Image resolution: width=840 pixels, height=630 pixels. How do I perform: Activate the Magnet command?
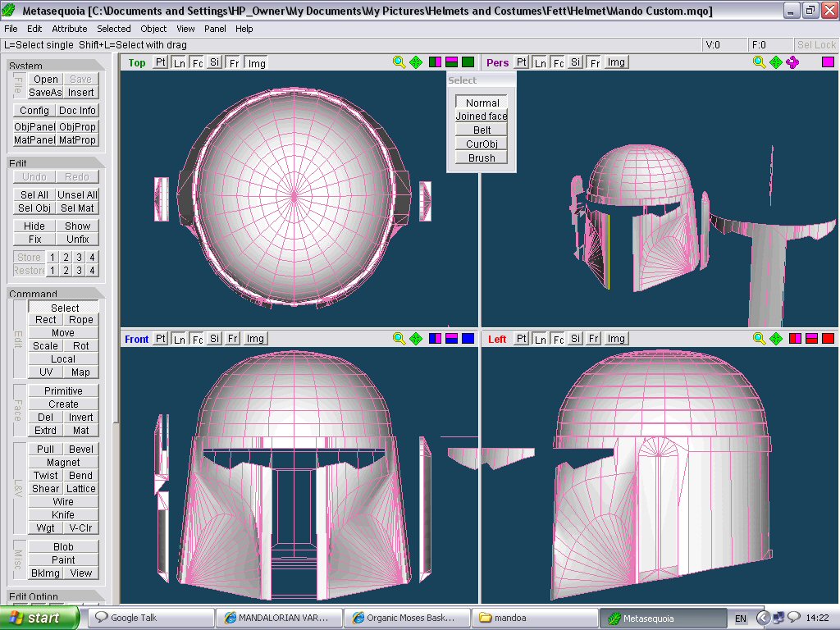pos(63,462)
